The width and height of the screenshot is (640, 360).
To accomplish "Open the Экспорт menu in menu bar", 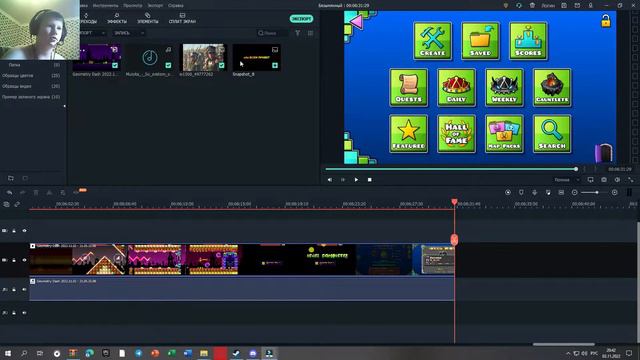I will [155, 6].
